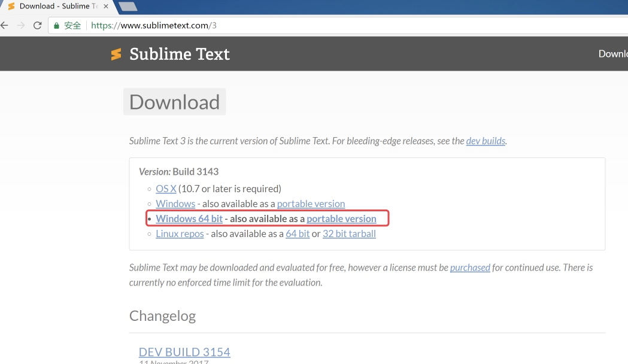Click the Sublime Text site title
Viewport: 628px width, 364px height.
(x=180, y=54)
